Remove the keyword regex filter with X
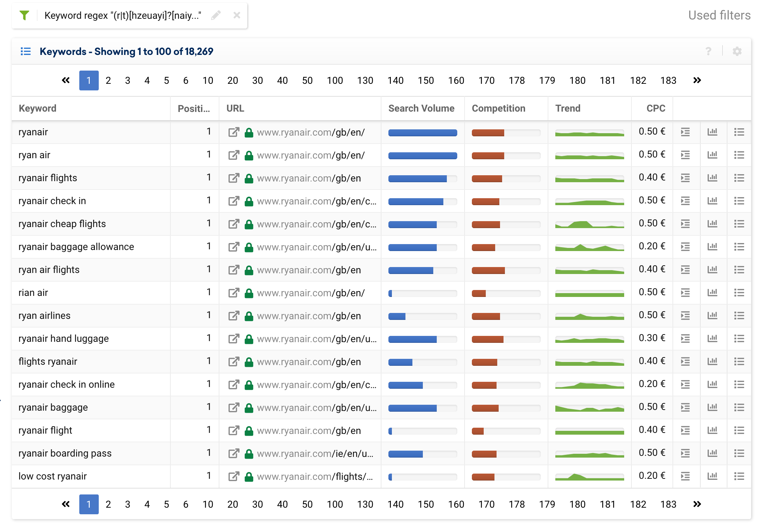 pos(237,15)
